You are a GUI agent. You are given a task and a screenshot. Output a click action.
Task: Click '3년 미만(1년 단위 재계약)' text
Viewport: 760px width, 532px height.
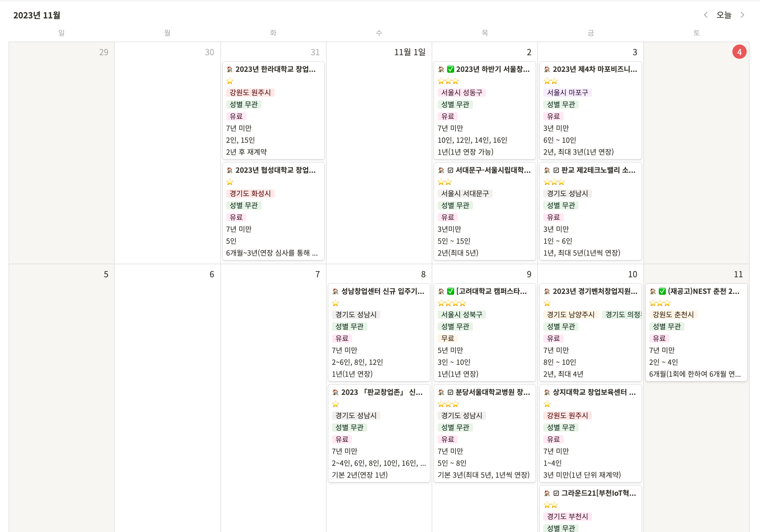[582, 475]
